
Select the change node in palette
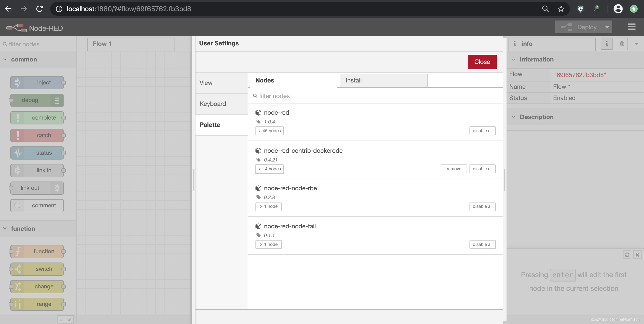coord(37,286)
